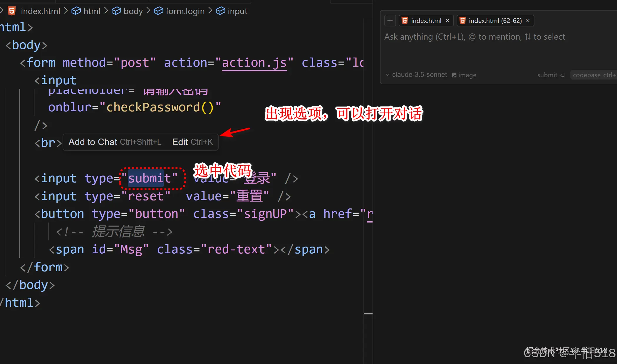617x364 pixels.
Task: Click the HTML5 icon in breadcrumb
Action: click(12, 11)
